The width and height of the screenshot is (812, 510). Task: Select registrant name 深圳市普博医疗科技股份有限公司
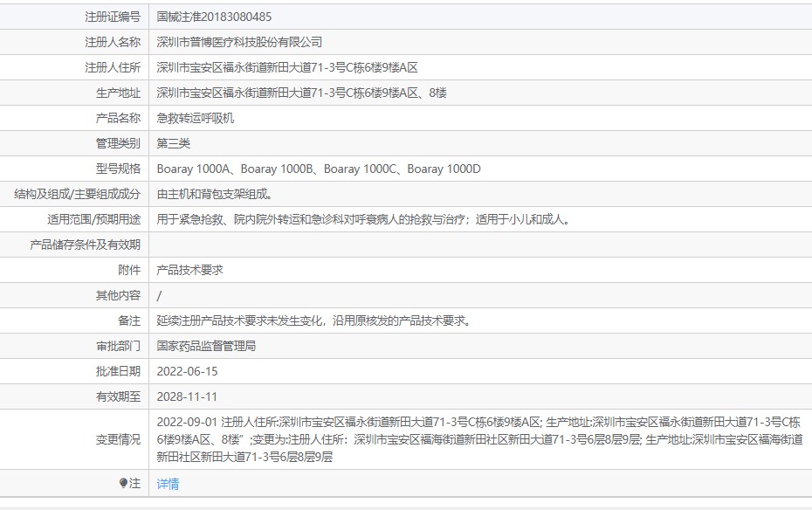click(239, 42)
